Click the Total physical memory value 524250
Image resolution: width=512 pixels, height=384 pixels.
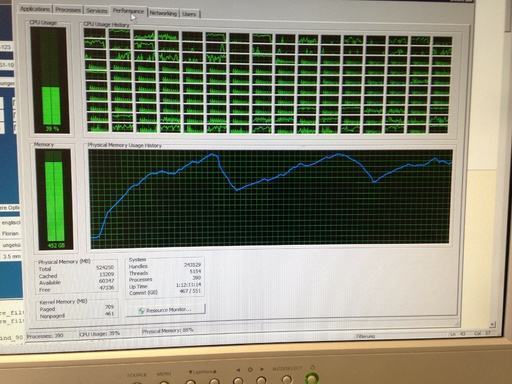(x=105, y=267)
